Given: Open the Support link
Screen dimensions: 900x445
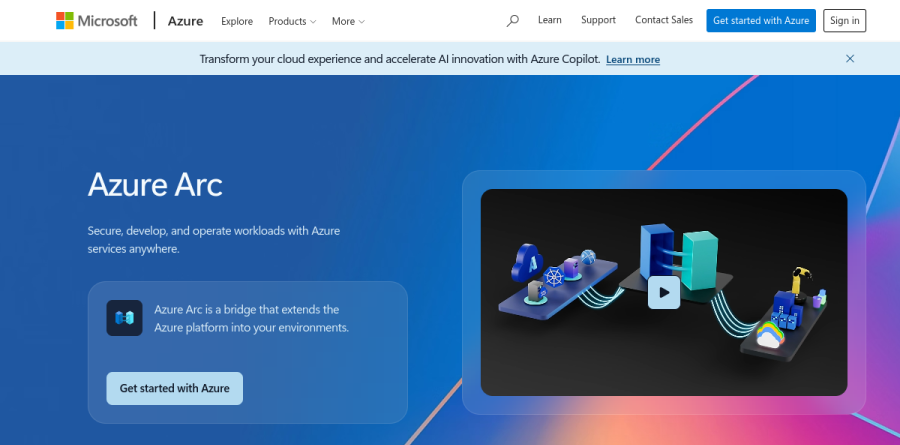Looking at the screenshot, I should point(598,20).
